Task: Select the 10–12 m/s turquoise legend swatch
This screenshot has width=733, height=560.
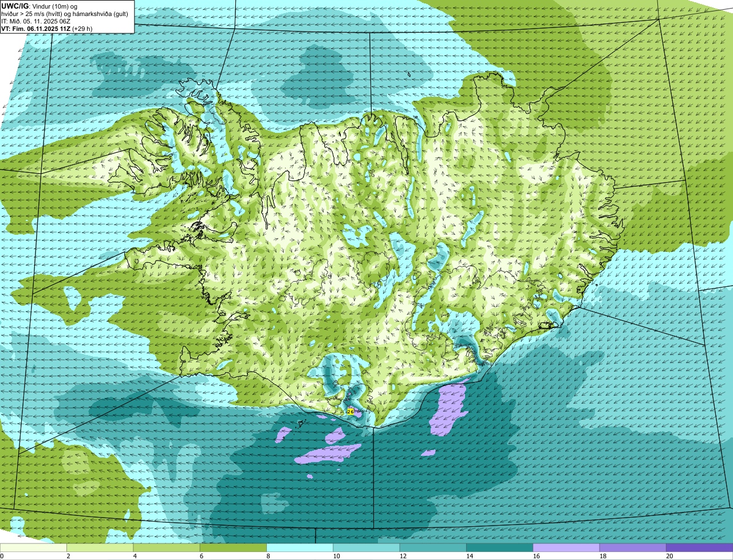Action: coord(366,547)
